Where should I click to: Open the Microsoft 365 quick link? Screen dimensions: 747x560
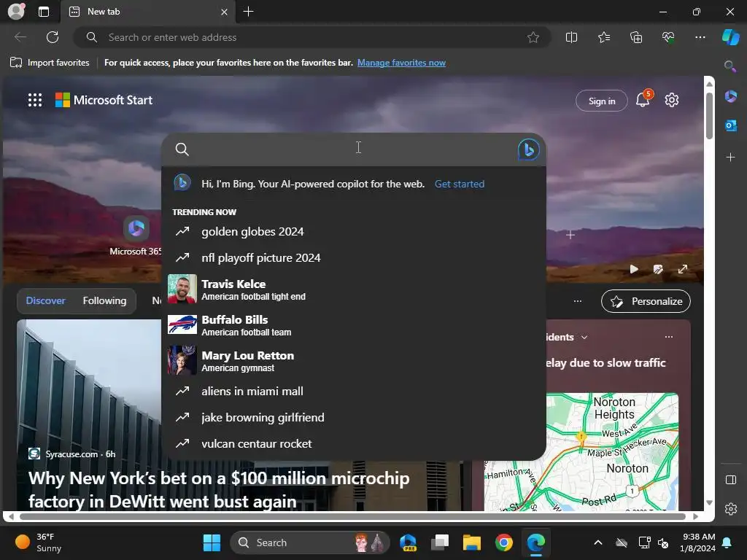click(136, 236)
